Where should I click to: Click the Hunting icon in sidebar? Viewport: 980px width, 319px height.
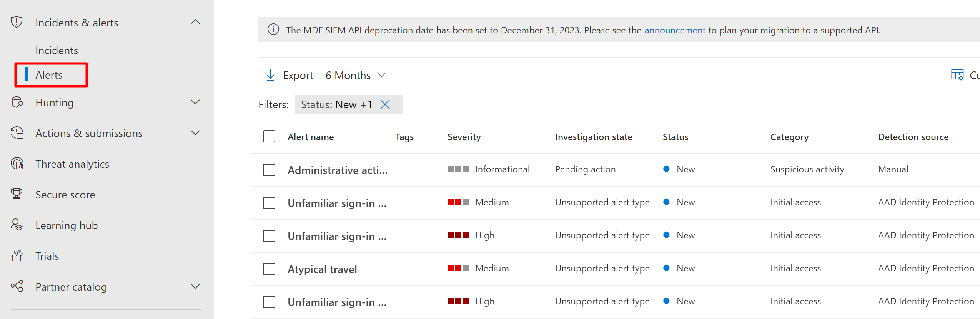[17, 102]
